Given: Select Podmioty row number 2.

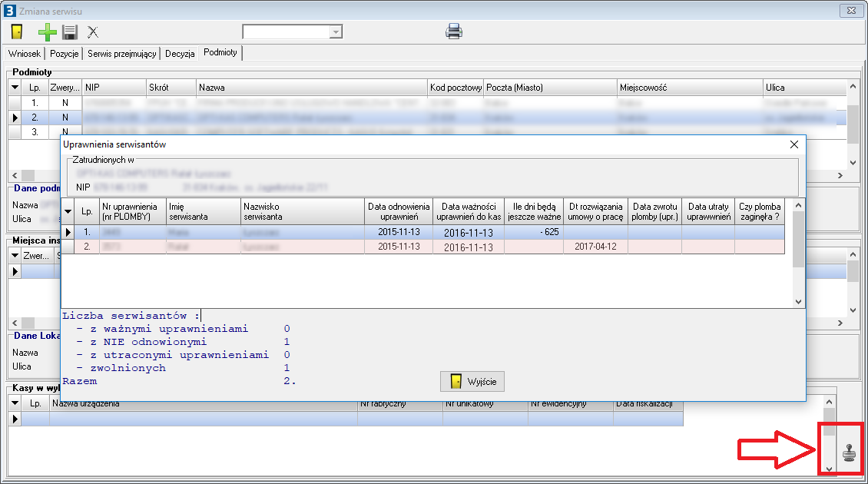Looking at the screenshot, I should (427, 118).
